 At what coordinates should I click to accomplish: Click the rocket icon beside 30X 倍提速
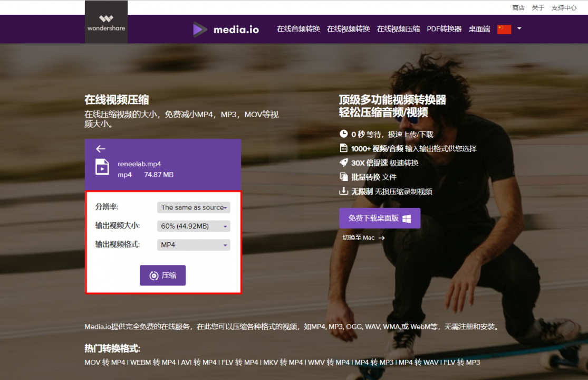click(343, 163)
